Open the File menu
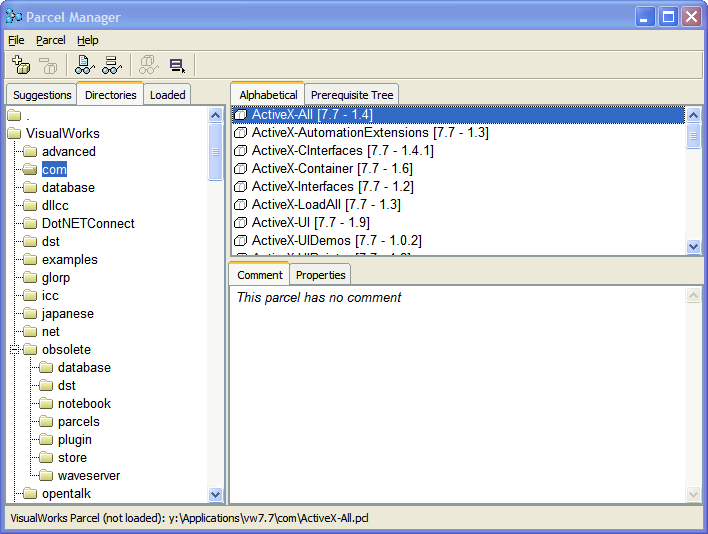This screenshot has height=534, width=708. click(16, 40)
